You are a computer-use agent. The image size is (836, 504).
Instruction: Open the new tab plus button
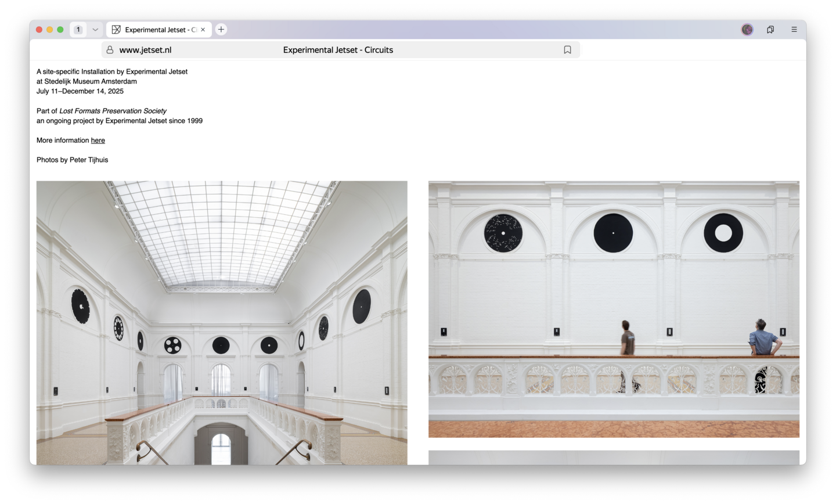tap(221, 30)
